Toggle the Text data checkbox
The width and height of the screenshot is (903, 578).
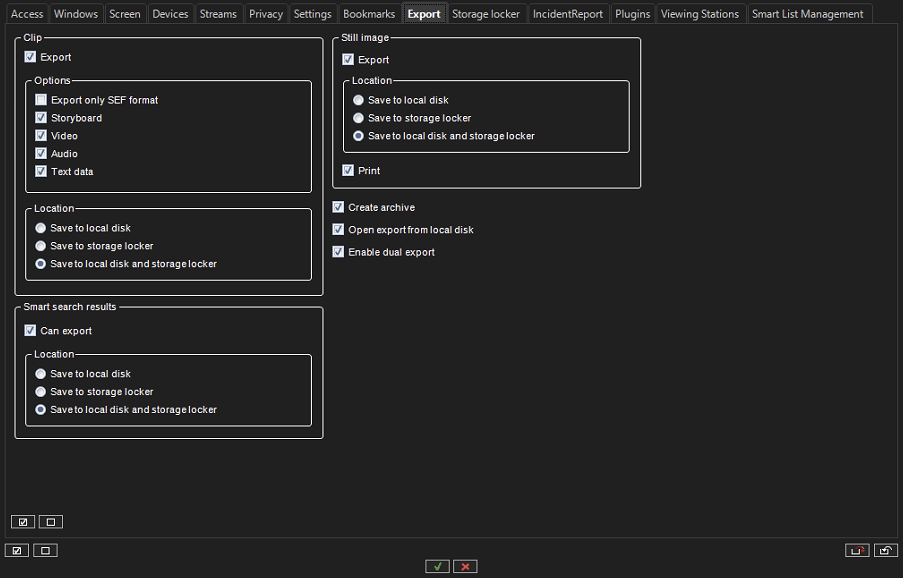(x=40, y=171)
